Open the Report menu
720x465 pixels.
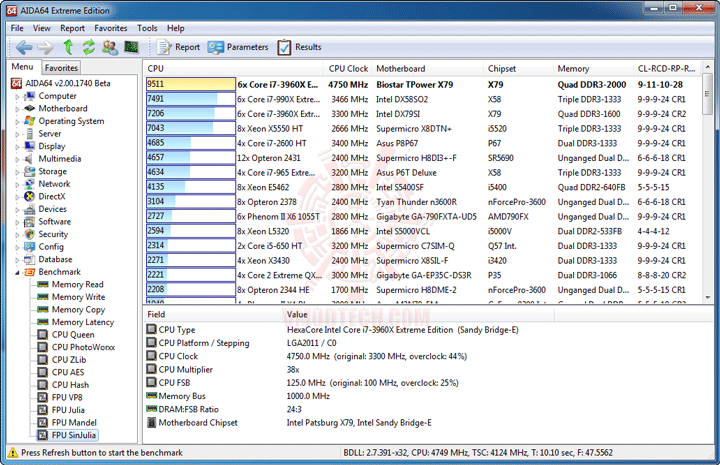(72, 28)
